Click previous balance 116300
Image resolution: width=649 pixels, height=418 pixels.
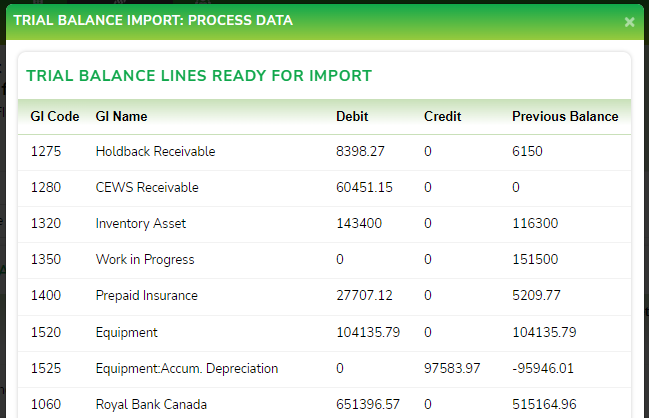(x=535, y=223)
